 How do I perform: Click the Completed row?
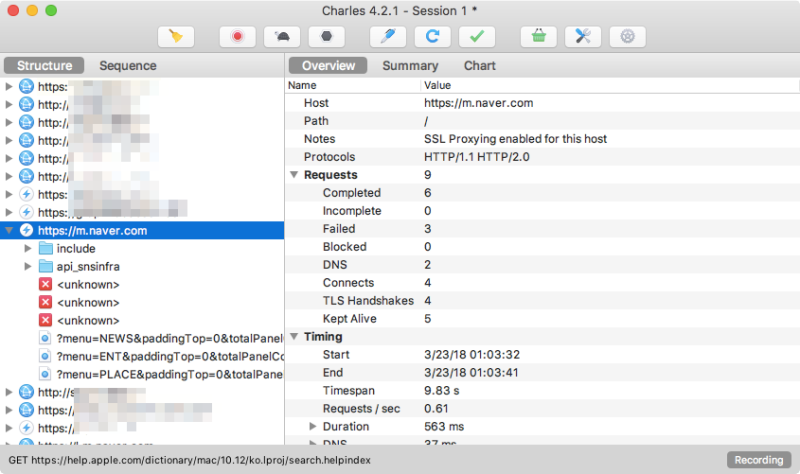coord(542,193)
